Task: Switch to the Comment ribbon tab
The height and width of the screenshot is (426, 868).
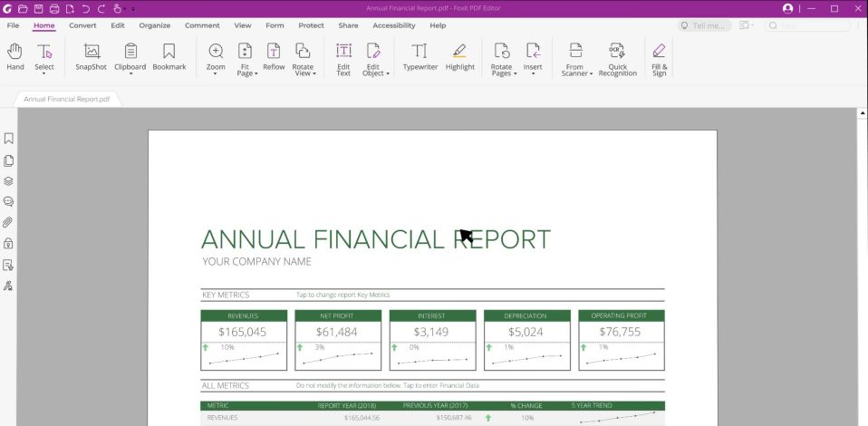Action: 202,25
